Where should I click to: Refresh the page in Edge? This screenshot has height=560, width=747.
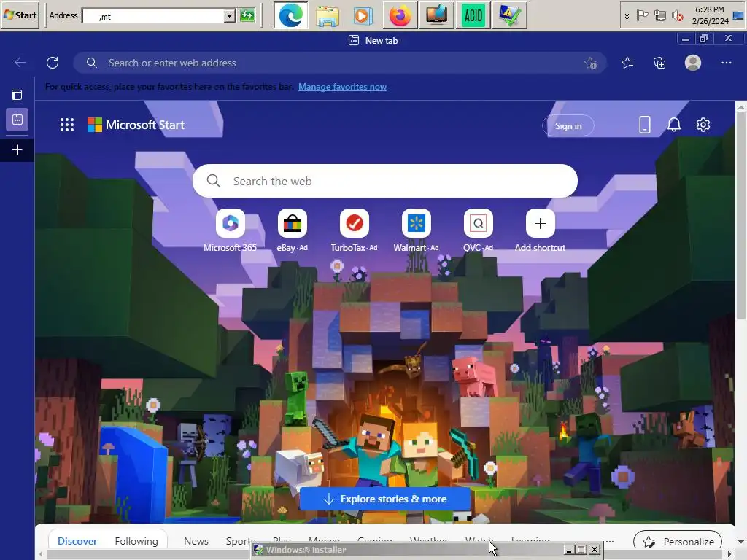[53, 63]
